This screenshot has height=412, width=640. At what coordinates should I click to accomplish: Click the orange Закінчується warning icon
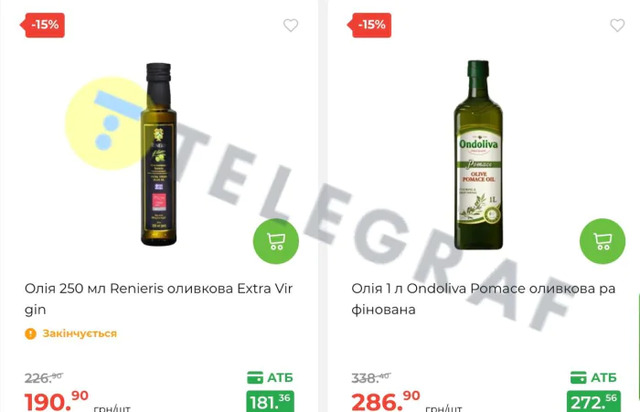tap(31, 334)
